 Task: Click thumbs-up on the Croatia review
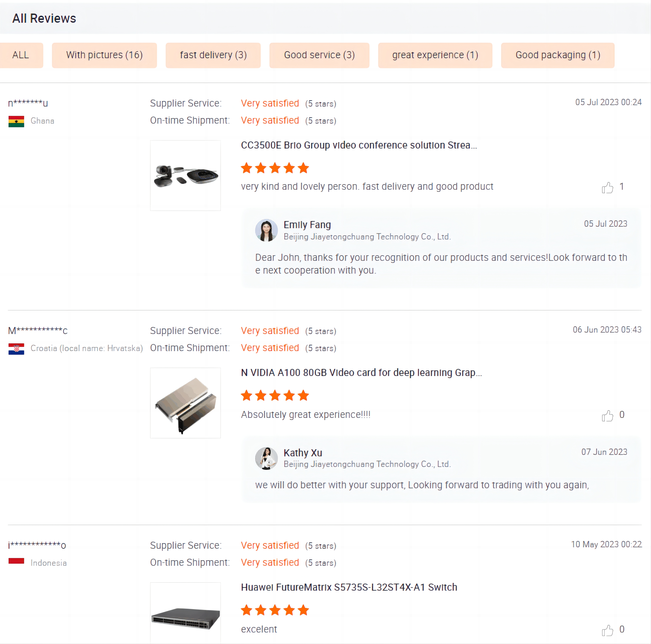(607, 415)
